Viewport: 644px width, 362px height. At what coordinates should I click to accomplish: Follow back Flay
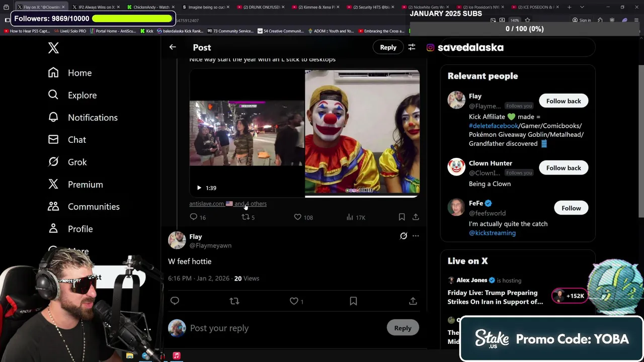coord(563,101)
